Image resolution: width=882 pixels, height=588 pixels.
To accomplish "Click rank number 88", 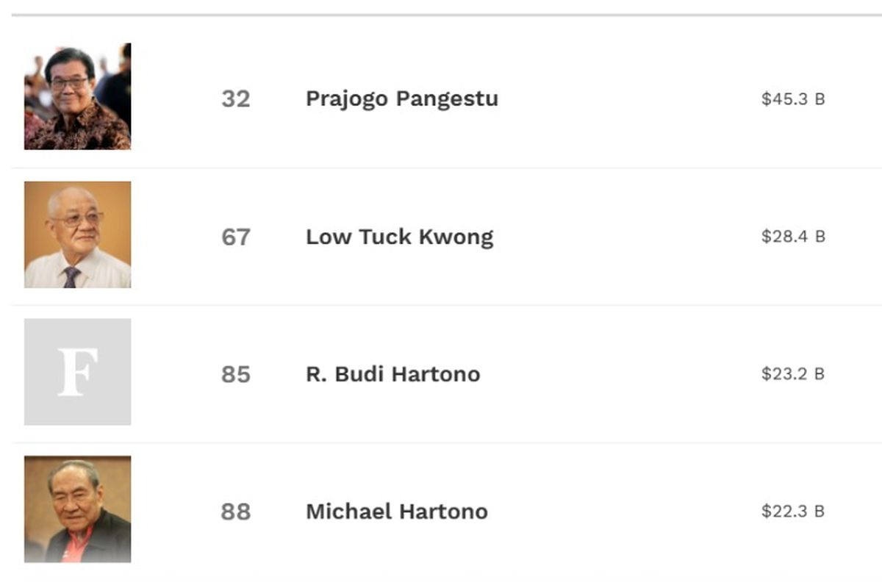I will [236, 512].
